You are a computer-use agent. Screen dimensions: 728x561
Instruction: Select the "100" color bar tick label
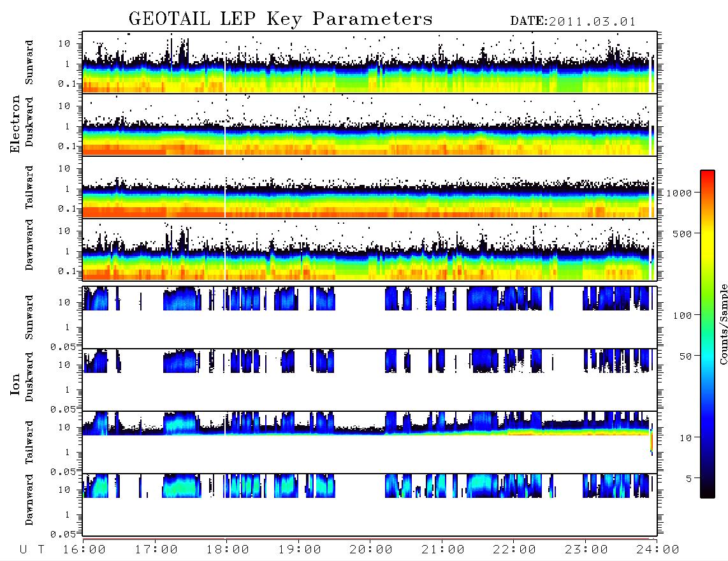coord(683,316)
